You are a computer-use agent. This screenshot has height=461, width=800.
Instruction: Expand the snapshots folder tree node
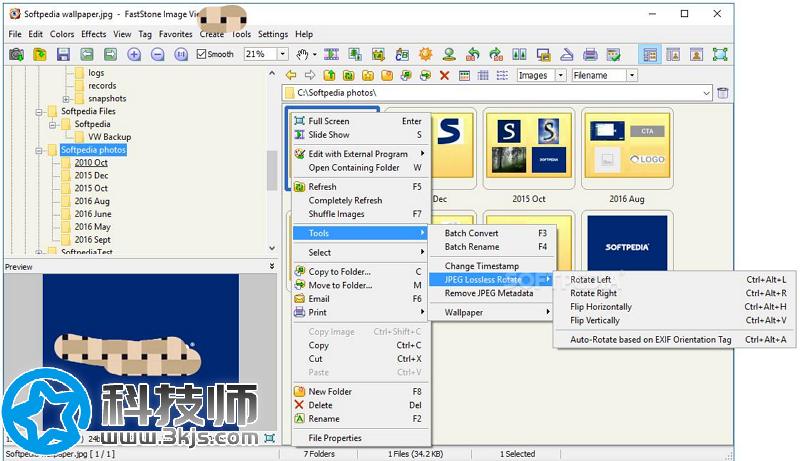pyautogui.click(x=66, y=99)
